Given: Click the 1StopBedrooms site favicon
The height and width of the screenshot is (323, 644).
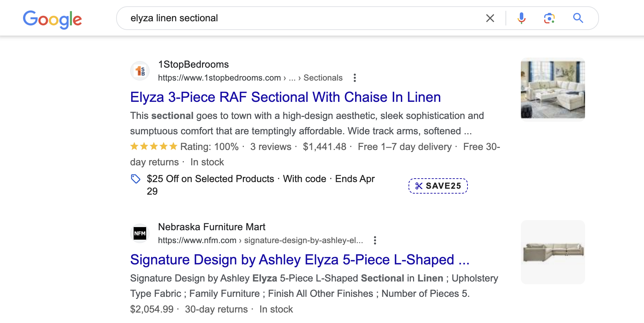Looking at the screenshot, I should 140,71.
